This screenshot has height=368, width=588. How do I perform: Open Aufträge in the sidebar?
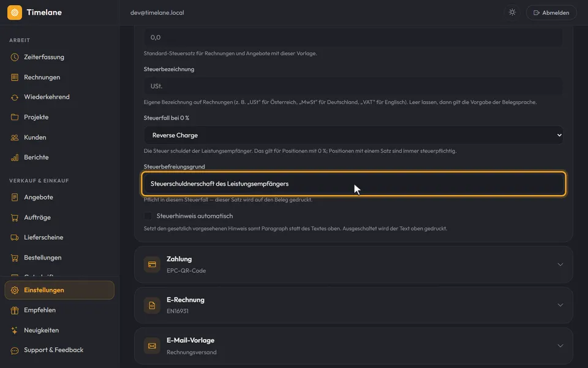tap(59, 217)
